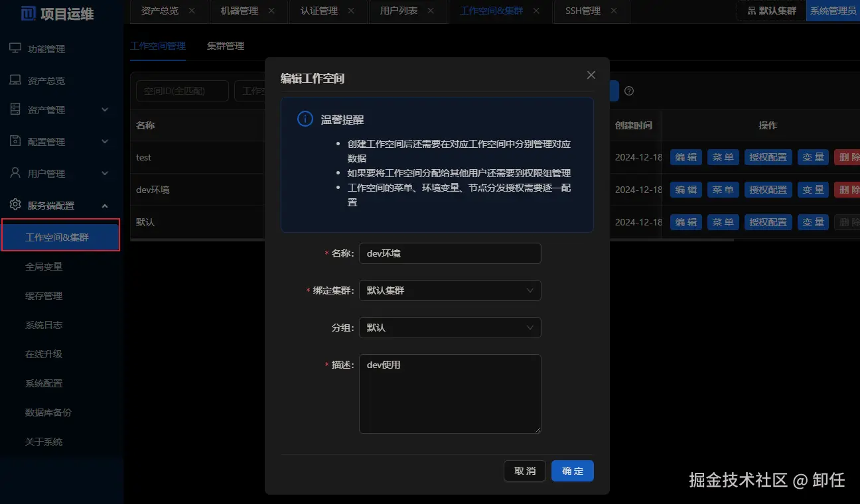Expand the 配置管理 sidebar menu chevron
The height and width of the screenshot is (504, 860).
click(x=105, y=142)
